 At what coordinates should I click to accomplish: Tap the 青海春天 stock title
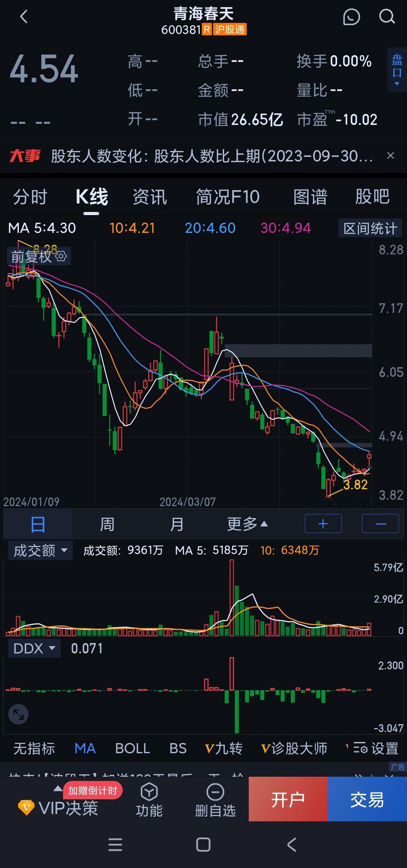pyautogui.click(x=203, y=14)
